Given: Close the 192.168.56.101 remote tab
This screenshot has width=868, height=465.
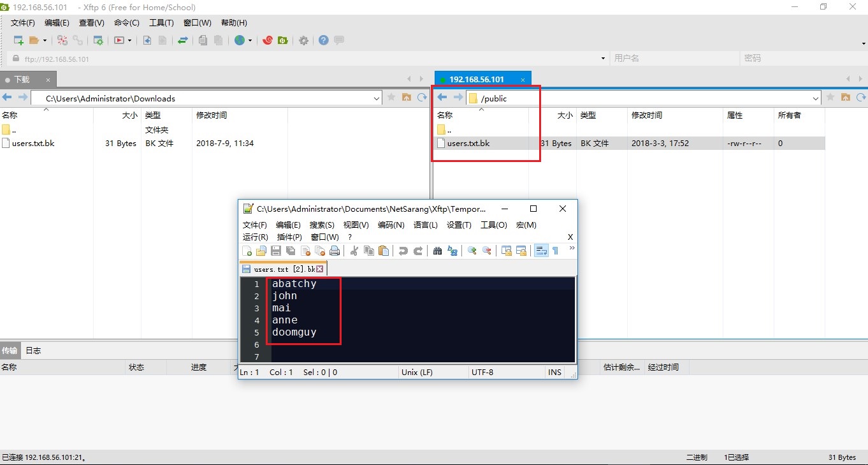Looking at the screenshot, I should (x=523, y=80).
